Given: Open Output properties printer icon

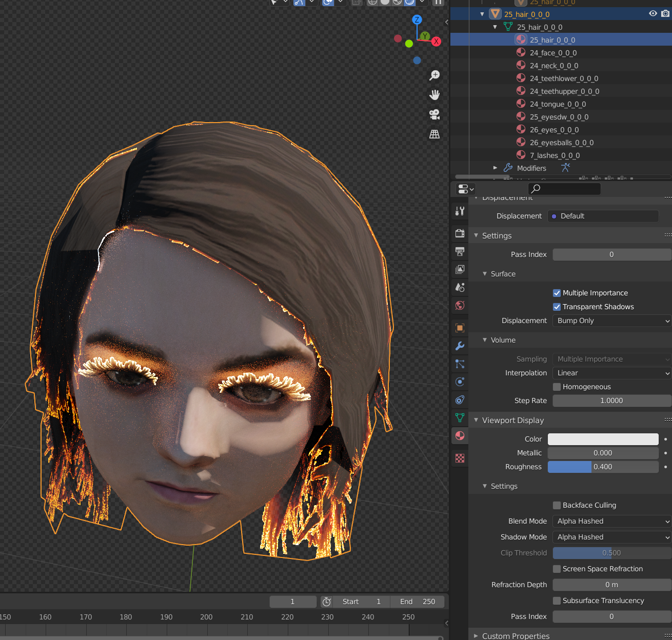Looking at the screenshot, I should coord(460,251).
